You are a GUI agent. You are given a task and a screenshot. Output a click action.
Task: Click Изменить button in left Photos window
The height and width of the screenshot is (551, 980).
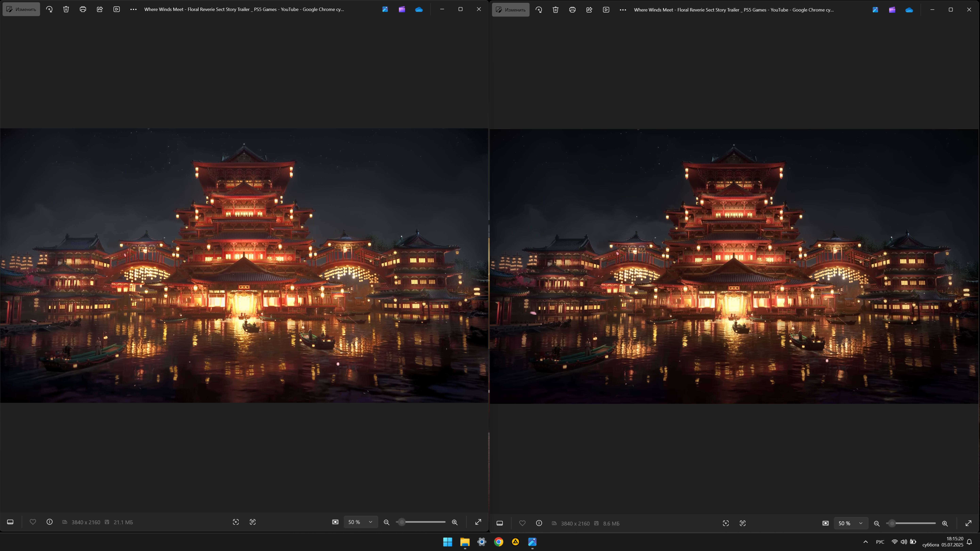tap(21, 9)
